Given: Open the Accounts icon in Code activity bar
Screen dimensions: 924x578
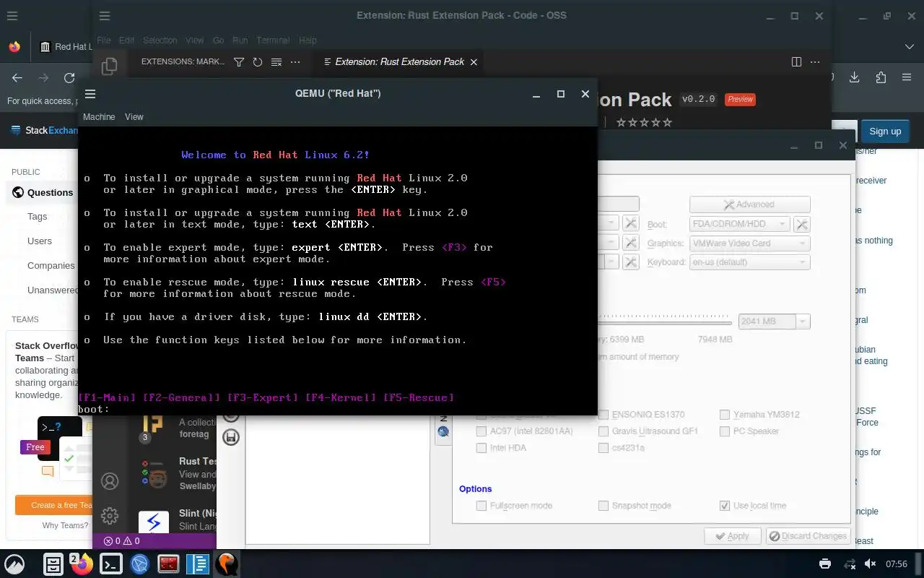Looking at the screenshot, I should (110, 481).
